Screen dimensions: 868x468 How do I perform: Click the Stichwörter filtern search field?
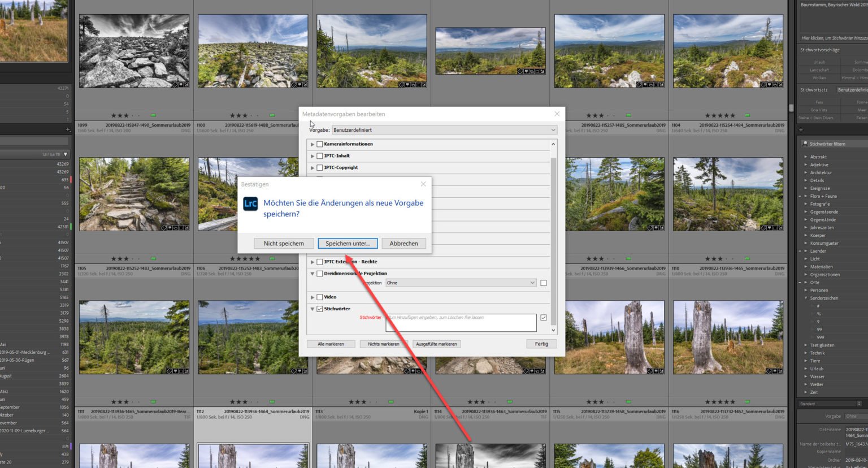(x=834, y=144)
